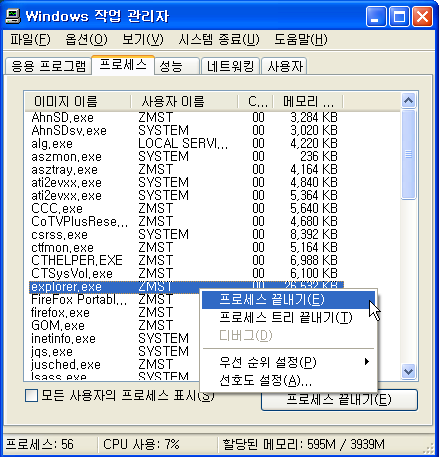The width and height of the screenshot is (439, 457).
Task: Sort by 이미지 이름 column header
Action: (78, 101)
